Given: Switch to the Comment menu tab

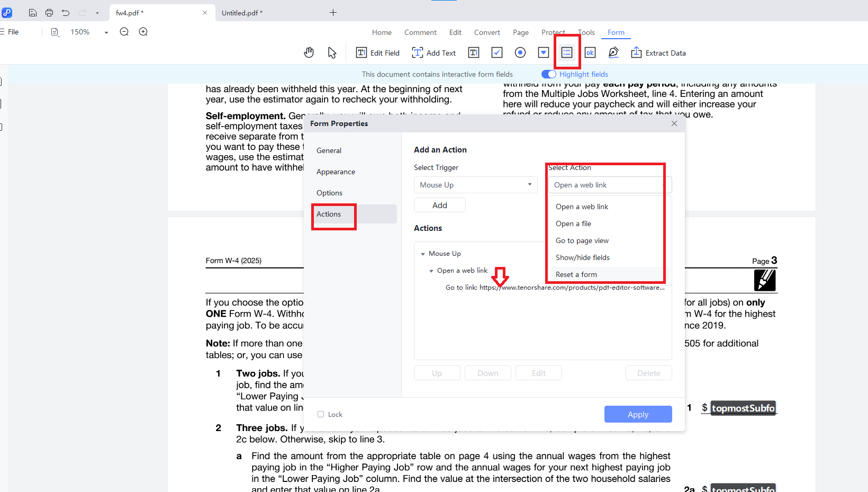Looking at the screenshot, I should pos(420,32).
